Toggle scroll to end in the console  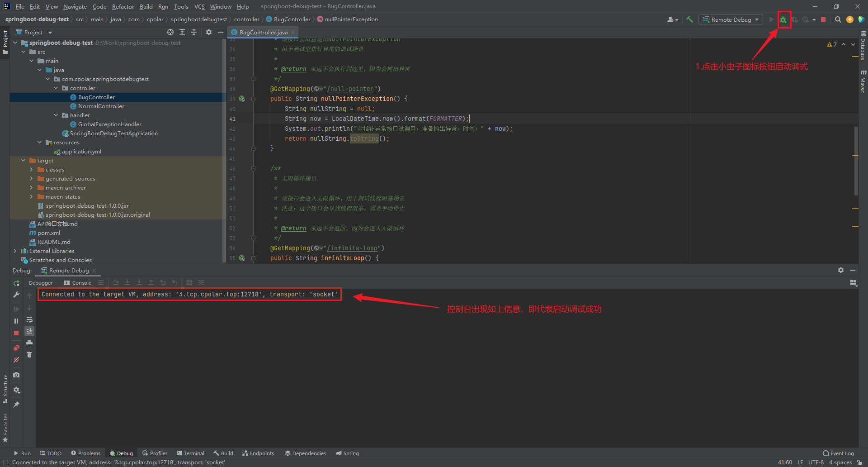point(29,331)
